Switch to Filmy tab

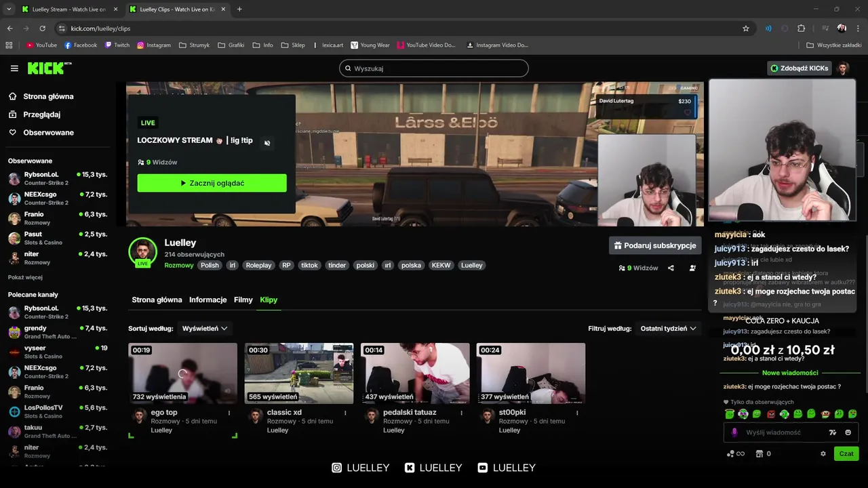(x=243, y=300)
